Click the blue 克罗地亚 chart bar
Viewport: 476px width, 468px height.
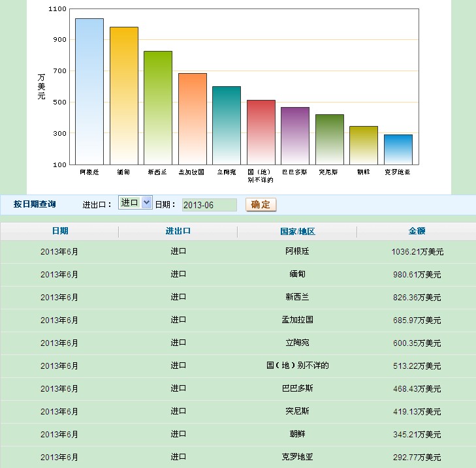398,149
